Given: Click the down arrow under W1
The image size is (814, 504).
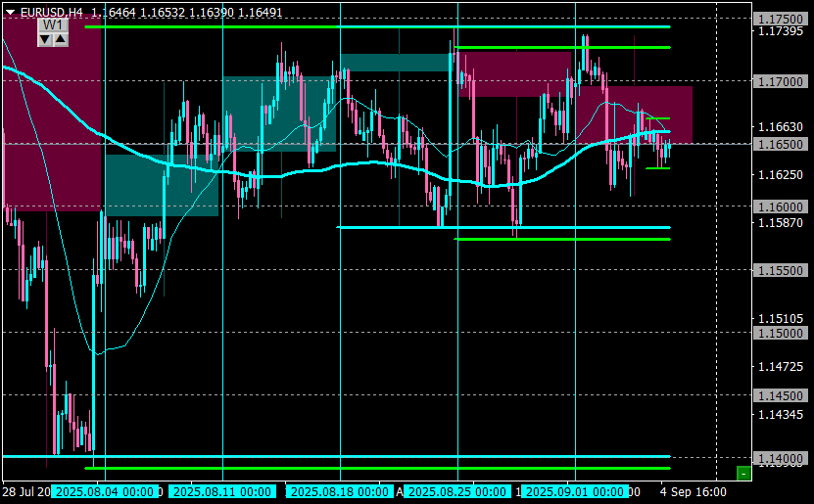Looking at the screenshot, I should [x=45, y=39].
